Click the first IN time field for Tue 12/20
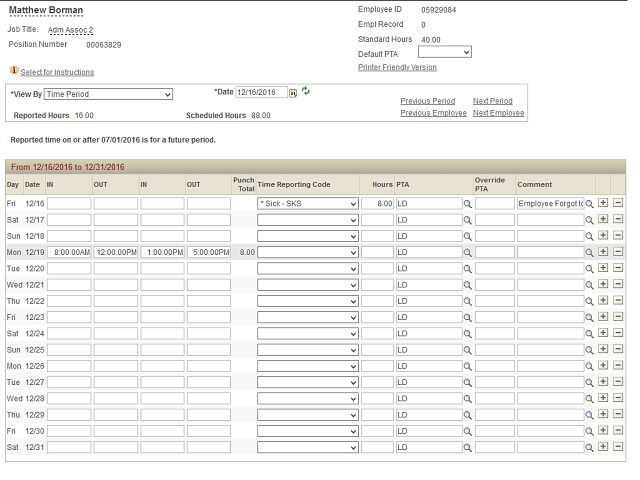This screenshot has width=640, height=480. 69,268
